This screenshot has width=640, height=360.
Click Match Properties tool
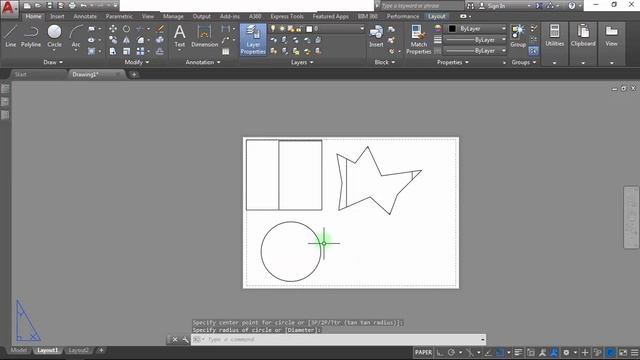pyautogui.click(x=418, y=40)
